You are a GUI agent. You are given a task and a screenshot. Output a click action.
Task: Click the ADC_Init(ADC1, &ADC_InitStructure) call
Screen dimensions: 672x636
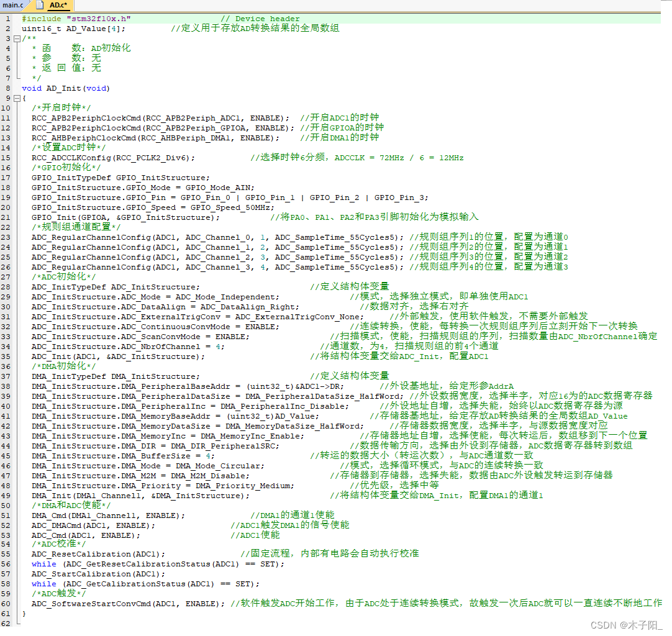118,357
